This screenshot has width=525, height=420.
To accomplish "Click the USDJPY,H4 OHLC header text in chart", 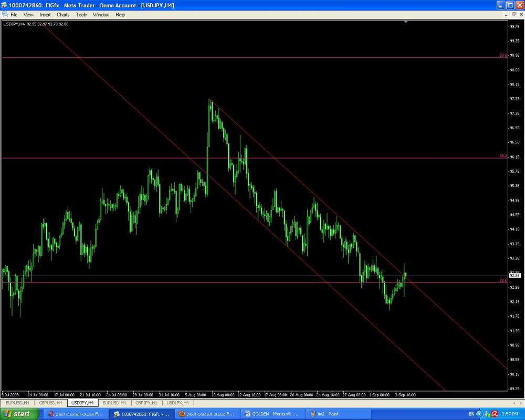I will pos(36,24).
